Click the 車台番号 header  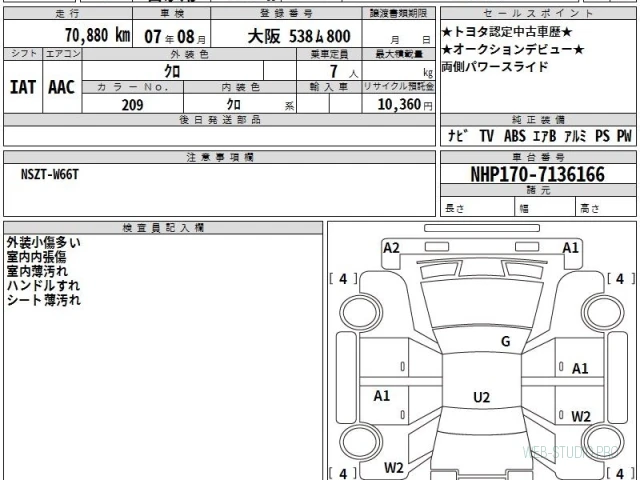pyautogui.click(x=538, y=157)
